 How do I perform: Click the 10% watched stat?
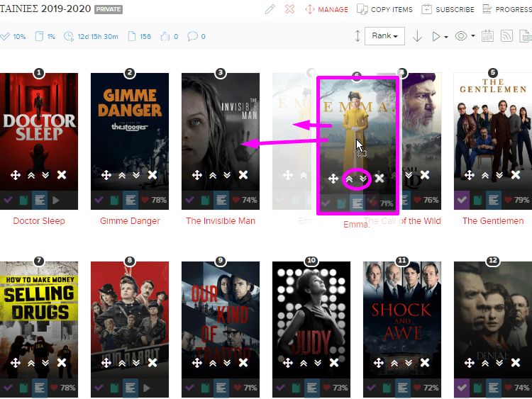pyautogui.click(x=13, y=36)
